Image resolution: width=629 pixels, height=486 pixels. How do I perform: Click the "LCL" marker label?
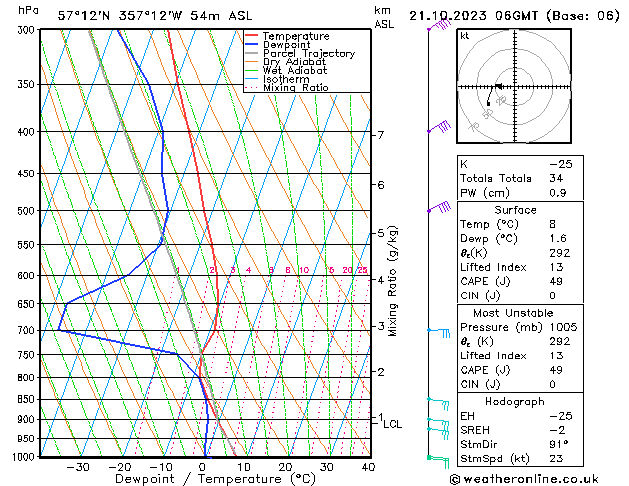click(392, 424)
